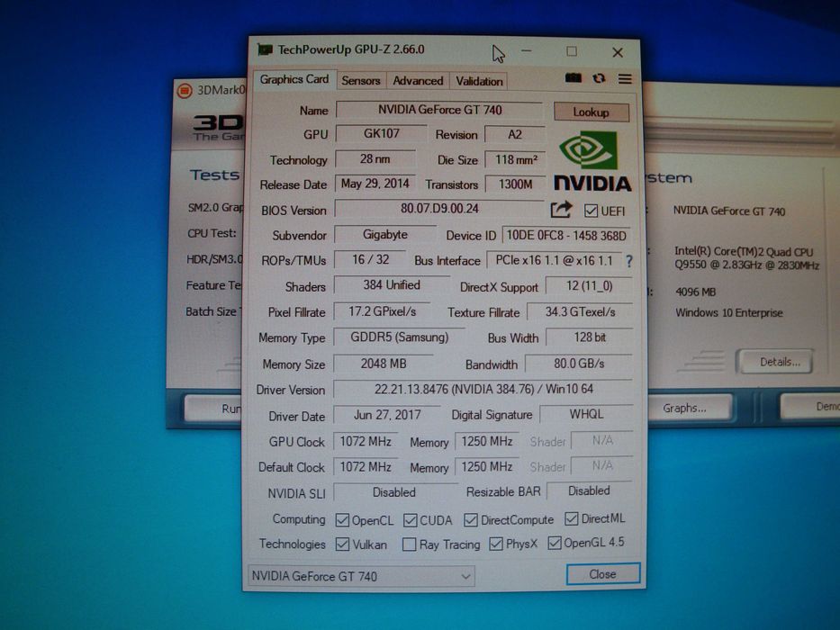840x630 pixels.
Task: Click the GPU-Z title bar app icon
Action: coord(265,49)
